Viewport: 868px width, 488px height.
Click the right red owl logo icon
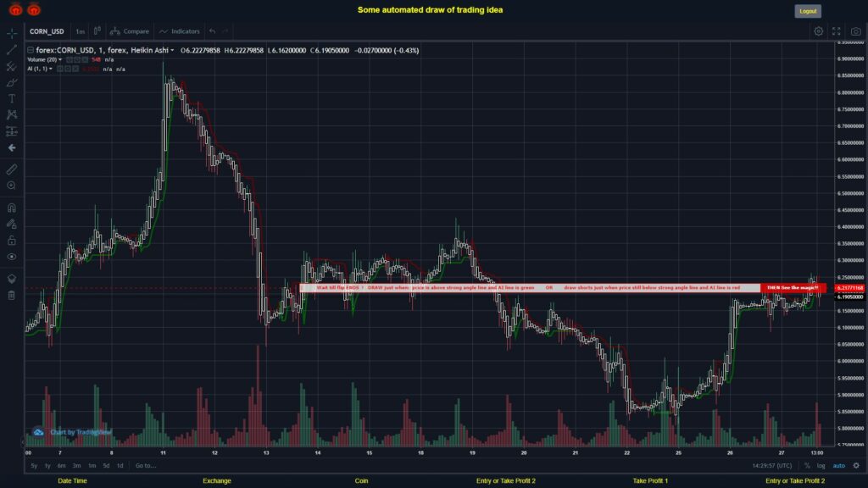pos(34,9)
